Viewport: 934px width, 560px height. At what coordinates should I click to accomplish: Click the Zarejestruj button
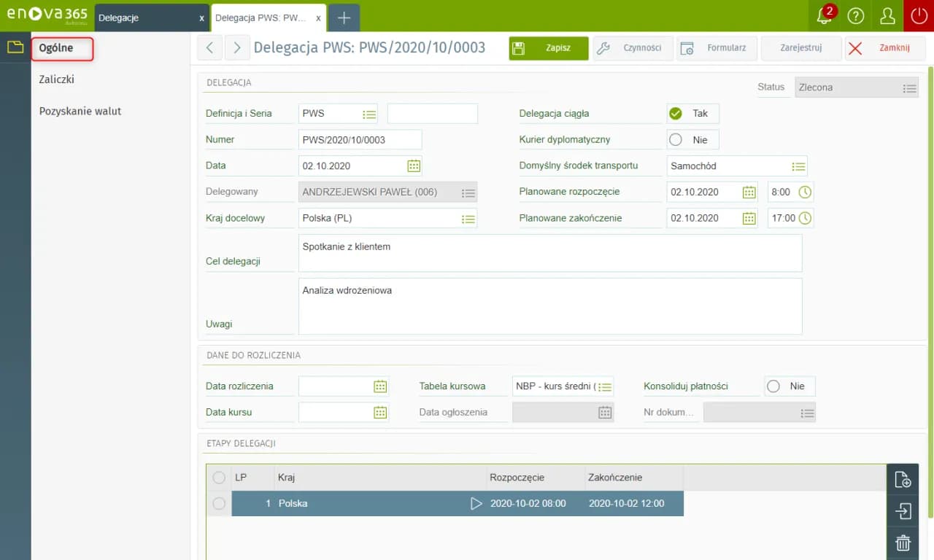coord(800,48)
